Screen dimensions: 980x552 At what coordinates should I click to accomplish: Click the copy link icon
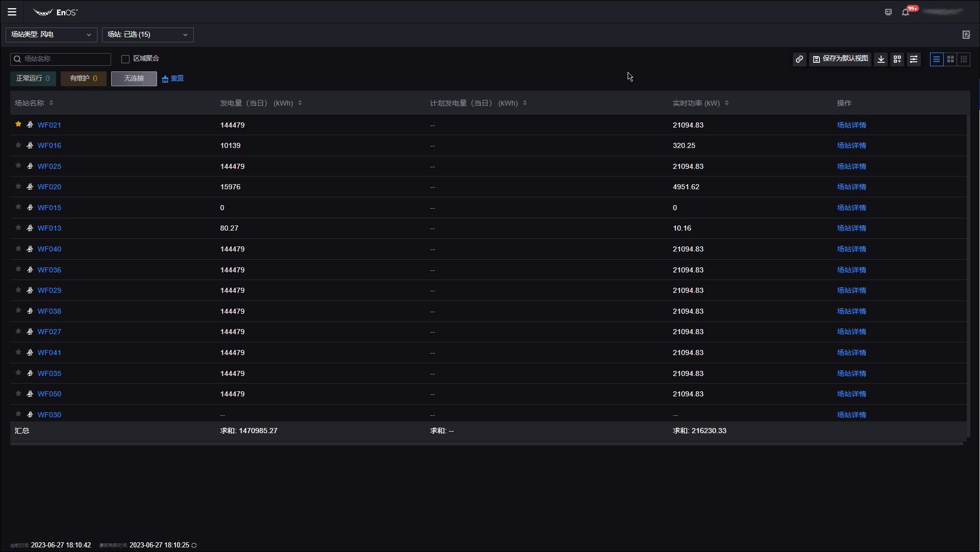[800, 59]
